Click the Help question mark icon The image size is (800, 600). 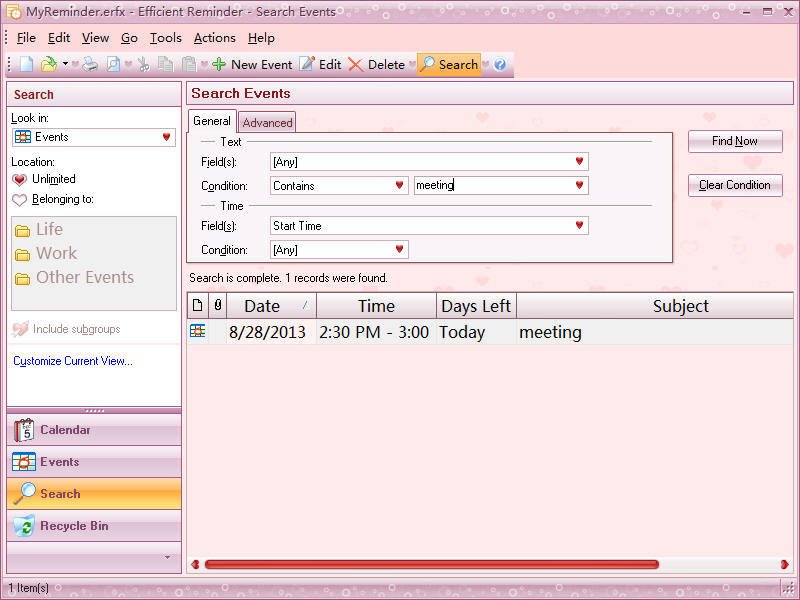(x=500, y=64)
